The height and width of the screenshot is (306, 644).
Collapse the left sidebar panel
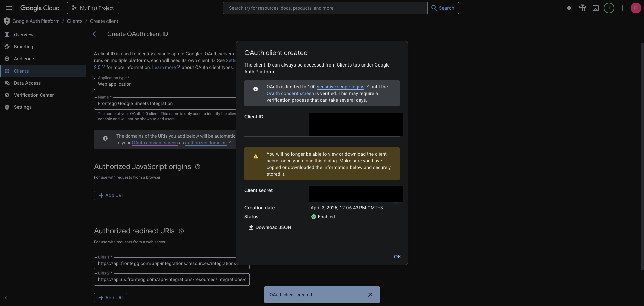(x=7, y=298)
